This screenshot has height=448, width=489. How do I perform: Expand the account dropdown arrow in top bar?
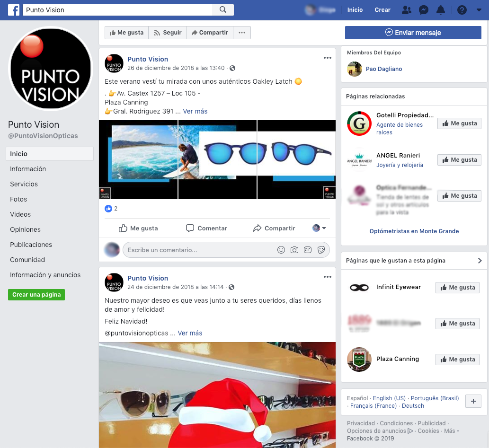[479, 10]
